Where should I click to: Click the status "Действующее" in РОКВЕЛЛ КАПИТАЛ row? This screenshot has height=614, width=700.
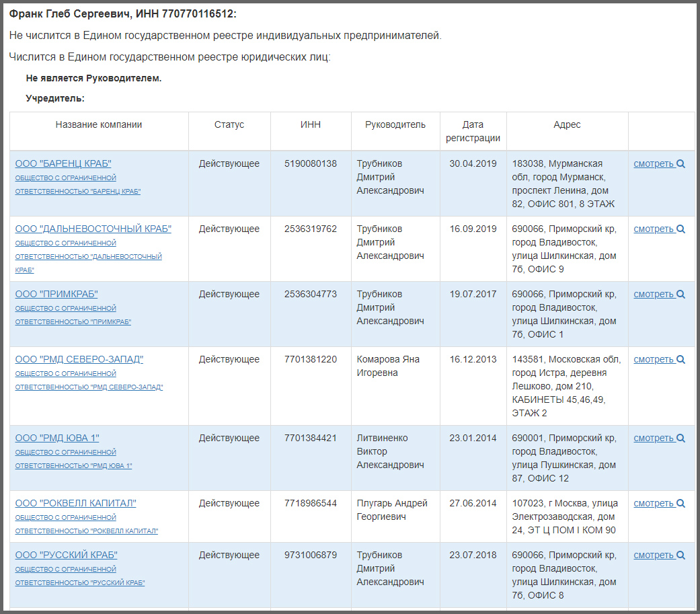[229, 503]
